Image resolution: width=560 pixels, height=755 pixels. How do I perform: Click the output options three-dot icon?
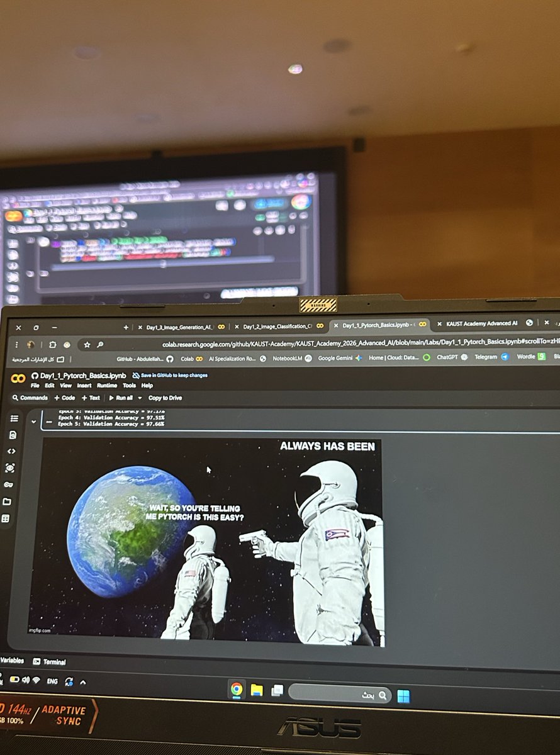click(x=49, y=422)
